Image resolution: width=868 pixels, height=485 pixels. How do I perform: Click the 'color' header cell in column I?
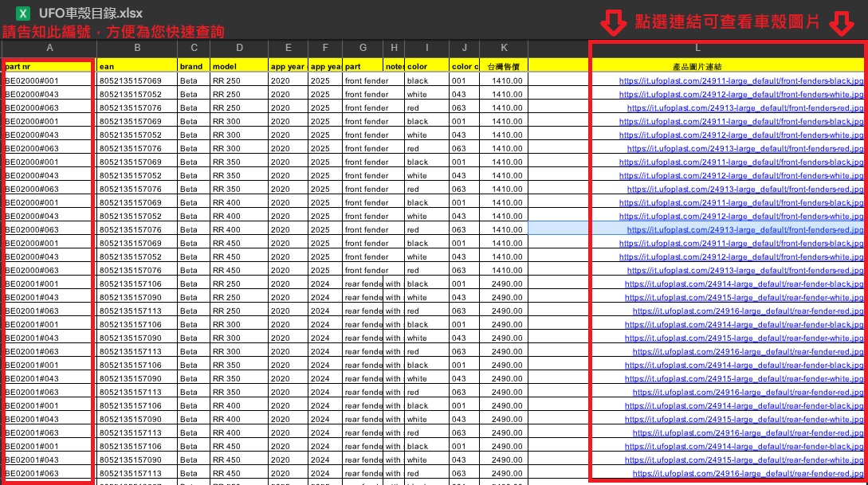click(x=426, y=66)
